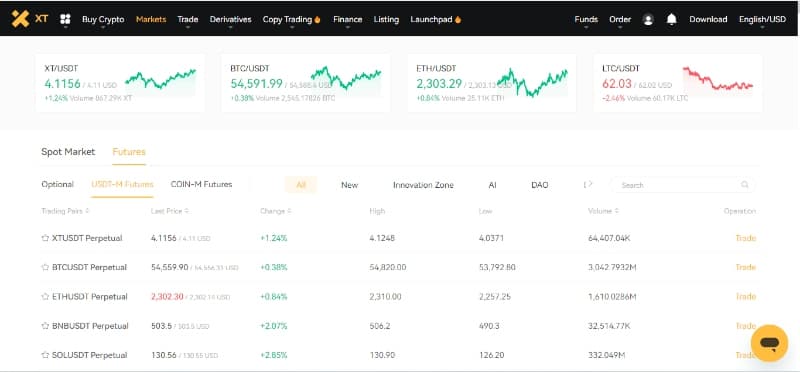Open the notifications bell
The width and height of the screenshot is (800, 372).
point(671,19)
